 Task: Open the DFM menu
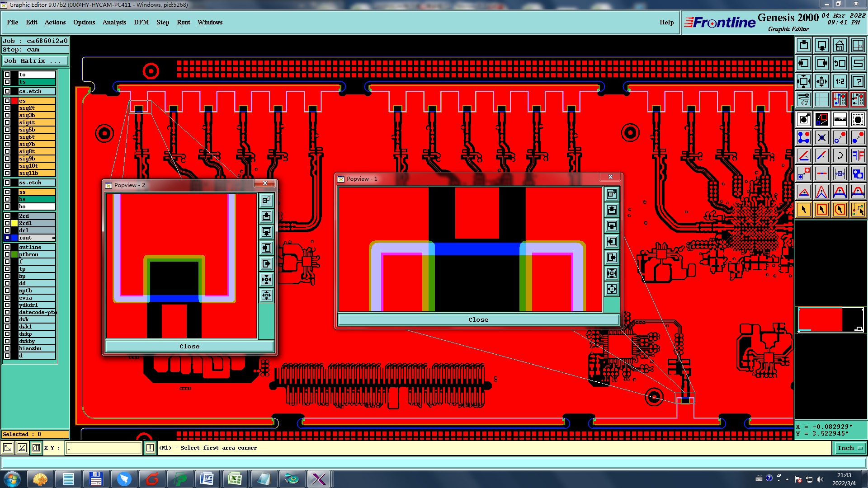click(141, 22)
